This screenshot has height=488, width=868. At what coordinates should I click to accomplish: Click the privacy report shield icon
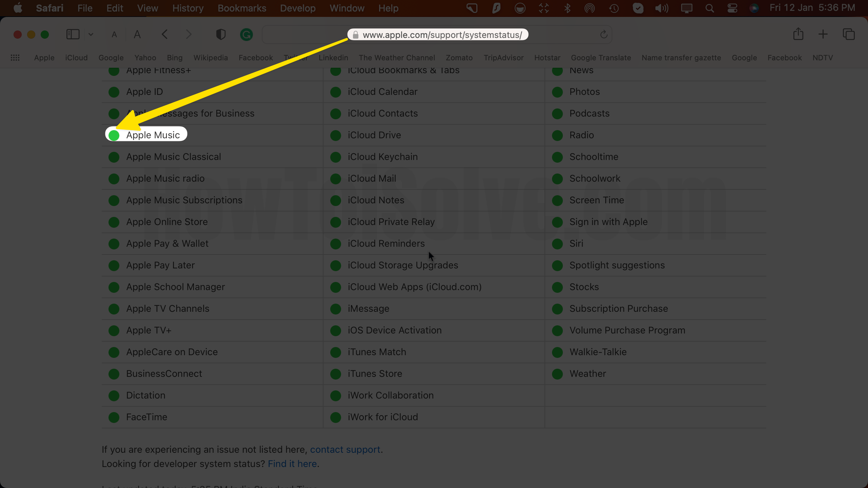point(221,35)
